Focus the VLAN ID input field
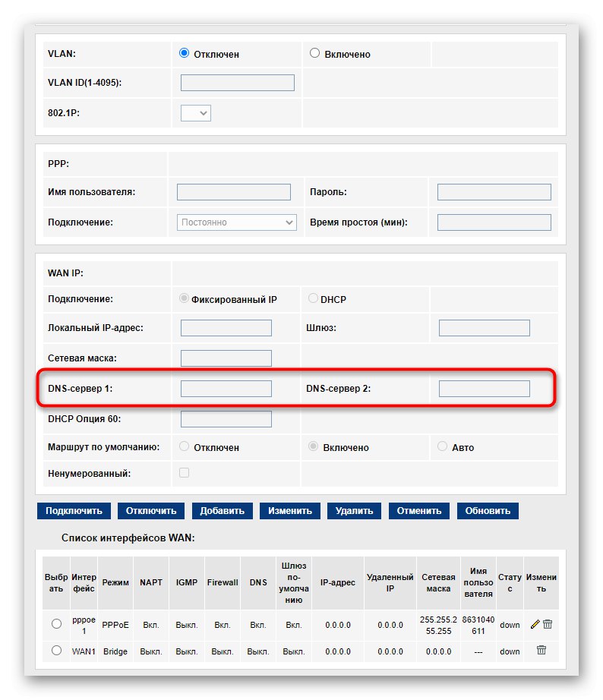This screenshot has height=700, width=603. (x=238, y=83)
